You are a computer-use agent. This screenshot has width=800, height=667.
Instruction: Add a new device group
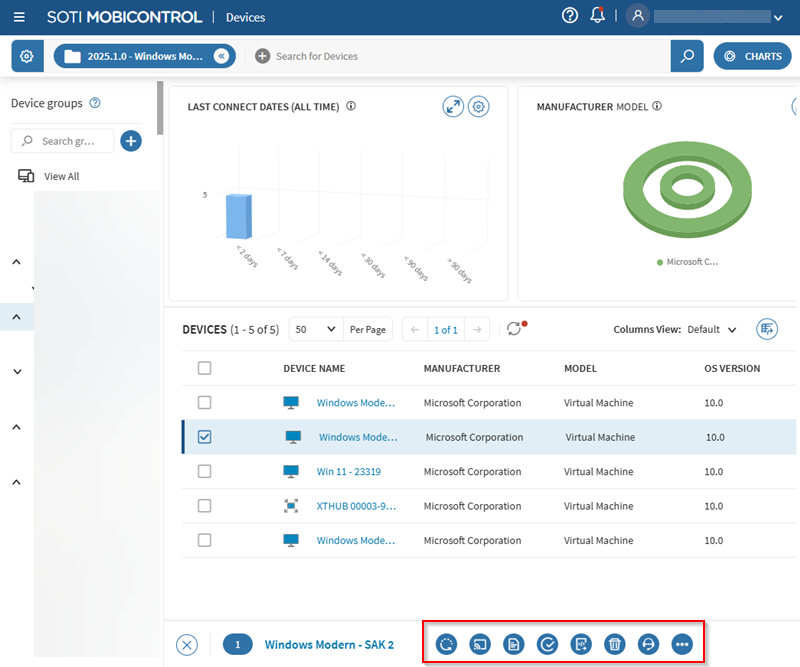pos(131,141)
